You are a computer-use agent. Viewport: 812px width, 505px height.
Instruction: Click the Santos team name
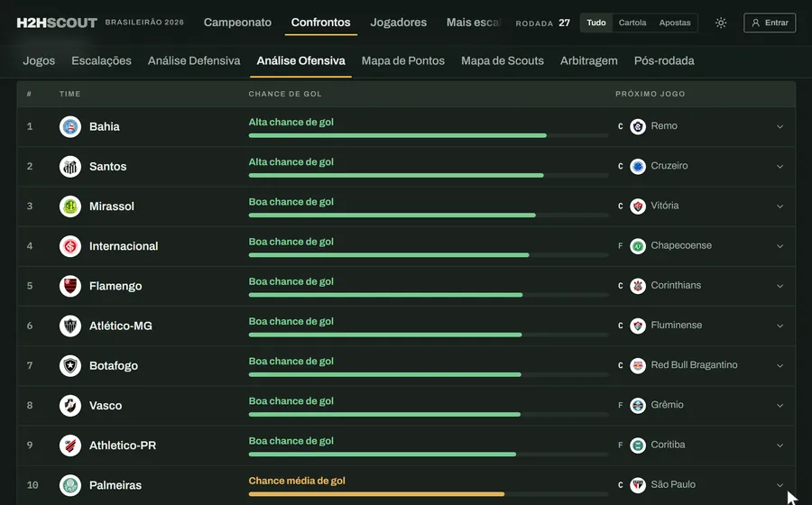pos(107,167)
